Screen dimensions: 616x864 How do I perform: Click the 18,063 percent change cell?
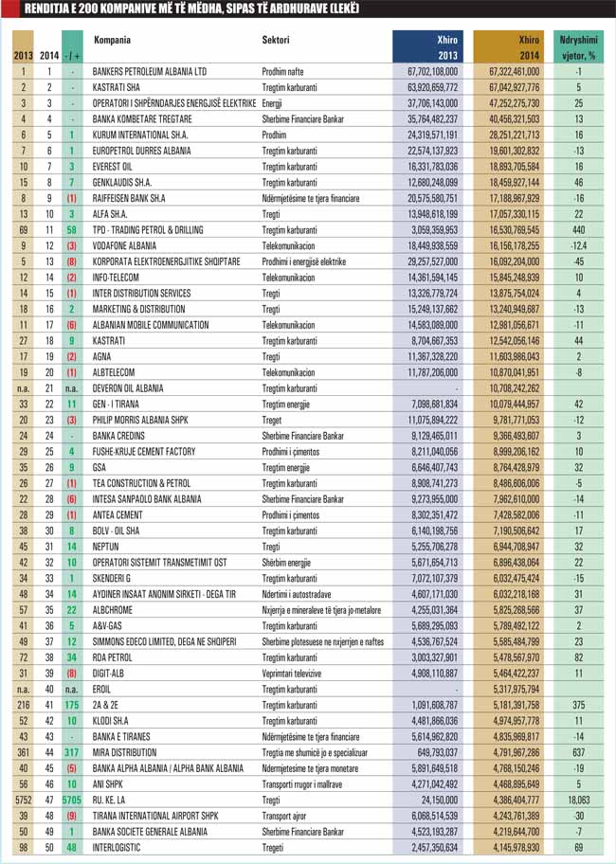pos(578,801)
